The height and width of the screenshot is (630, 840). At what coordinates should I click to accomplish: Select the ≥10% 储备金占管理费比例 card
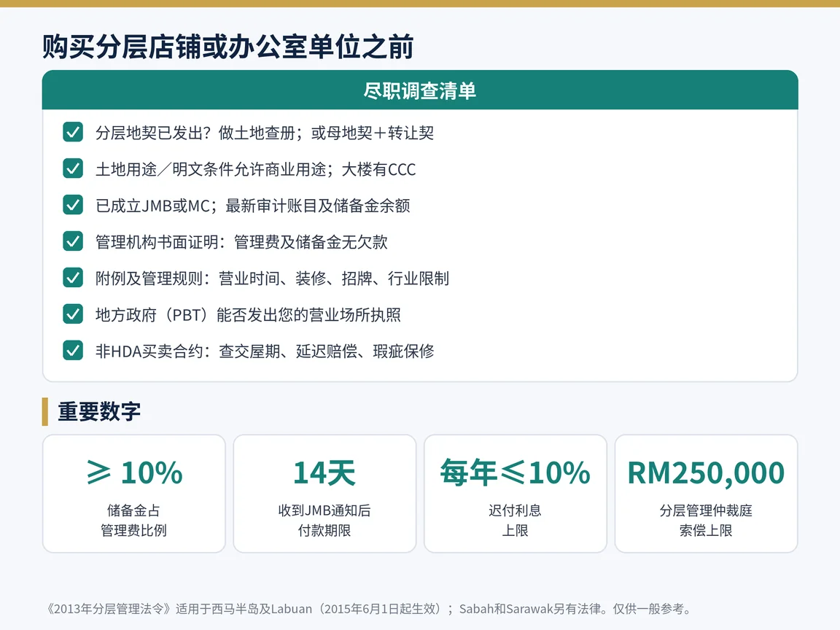[134, 494]
